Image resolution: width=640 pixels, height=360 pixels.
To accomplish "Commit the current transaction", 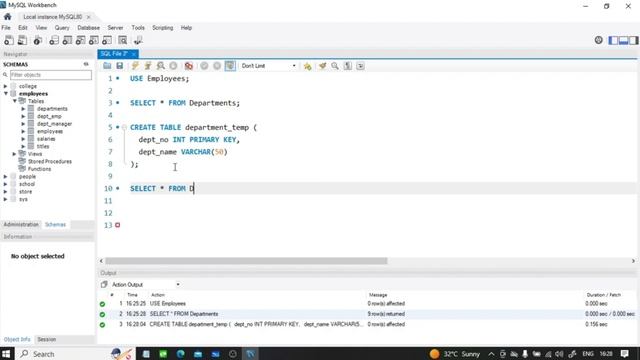I will tap(204, 66).
